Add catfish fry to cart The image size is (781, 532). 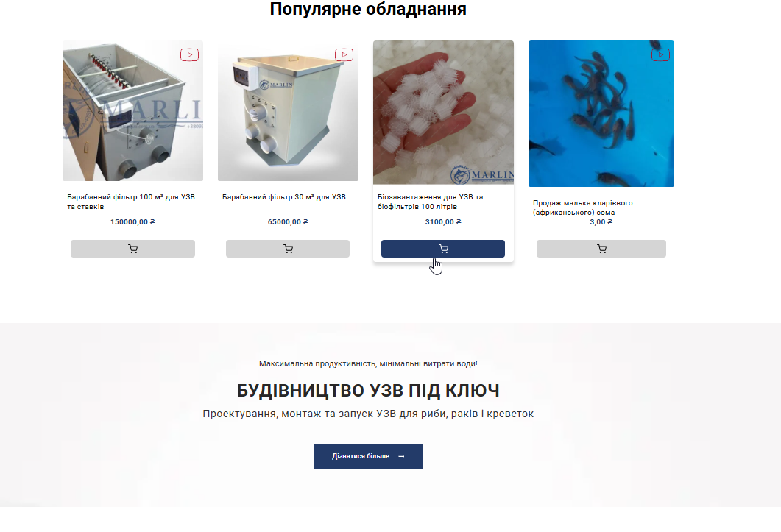tap(601, 249)
